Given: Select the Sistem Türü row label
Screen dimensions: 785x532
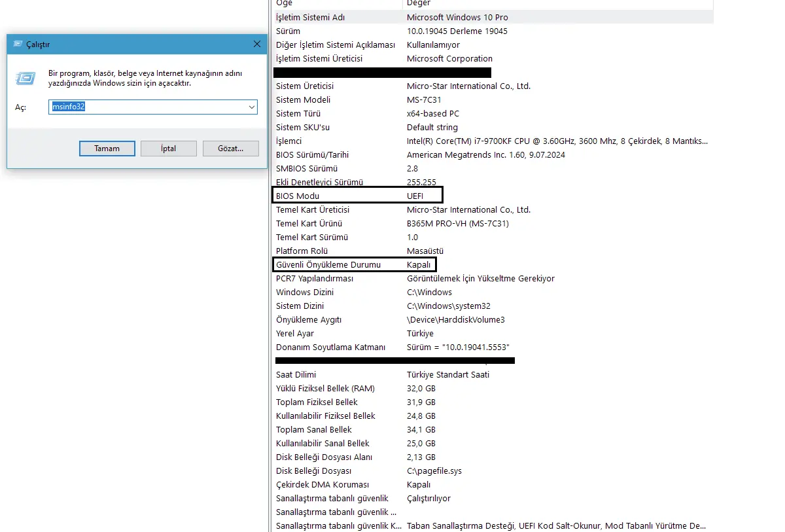Looking at the screenshot, I should point(298,113).
